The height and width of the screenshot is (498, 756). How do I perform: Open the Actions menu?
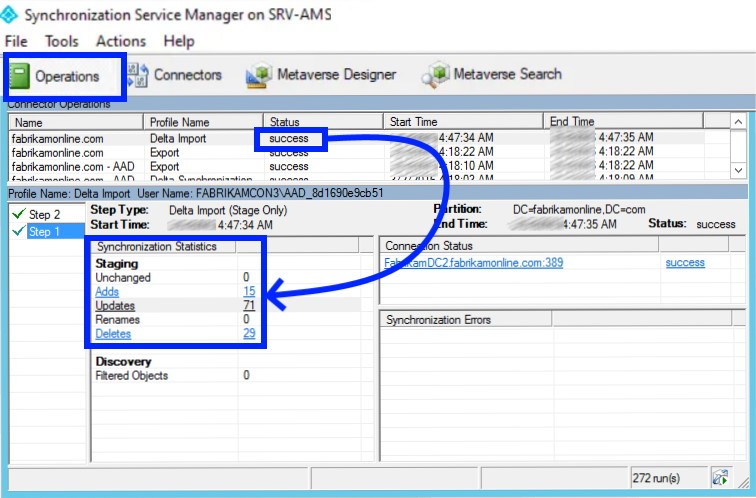[x=120, y=41]
